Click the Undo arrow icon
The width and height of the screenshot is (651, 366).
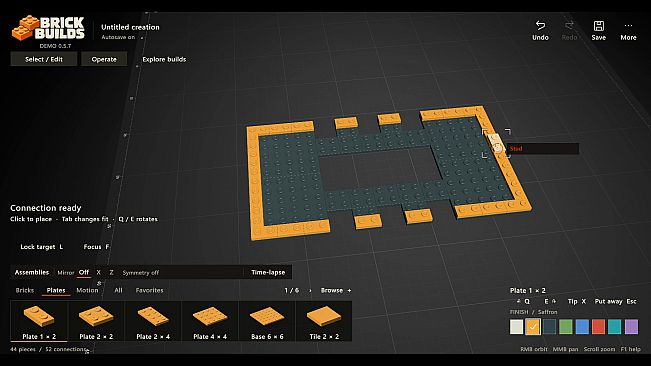[540, 26]
